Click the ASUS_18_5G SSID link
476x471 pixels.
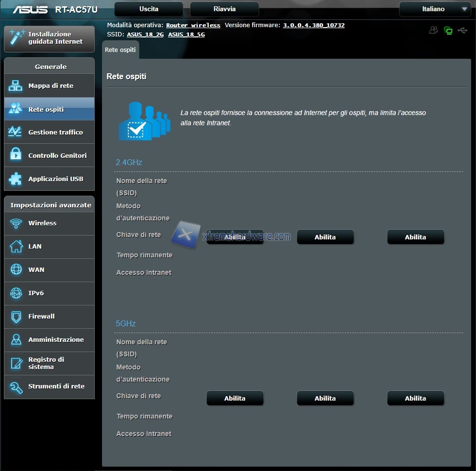click(x=186, y=34)
